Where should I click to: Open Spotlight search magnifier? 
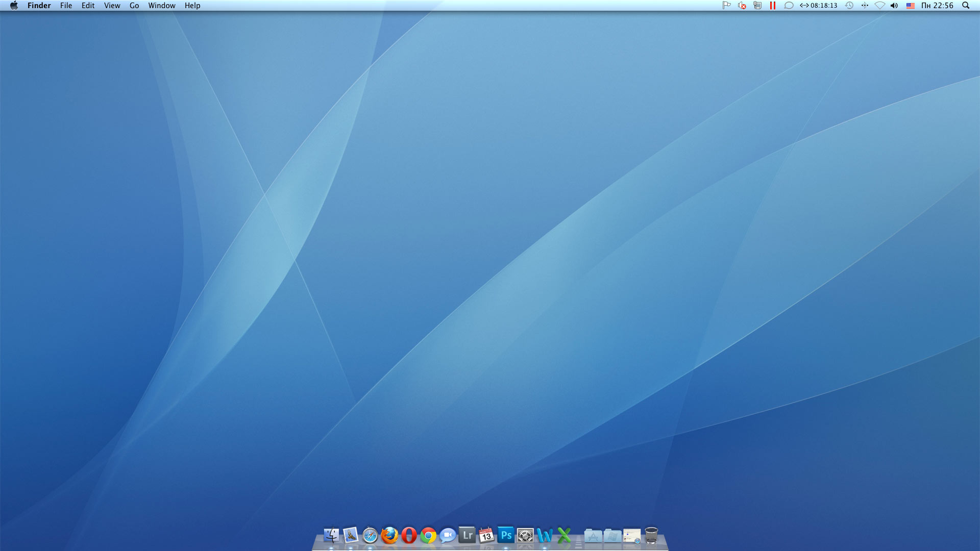coord(966,6)
